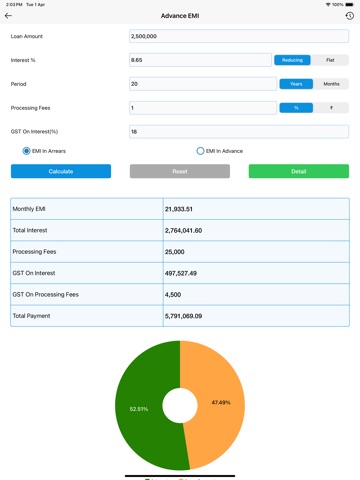Switch interest type to Flat
360x480 pixels.
[330, 60]
